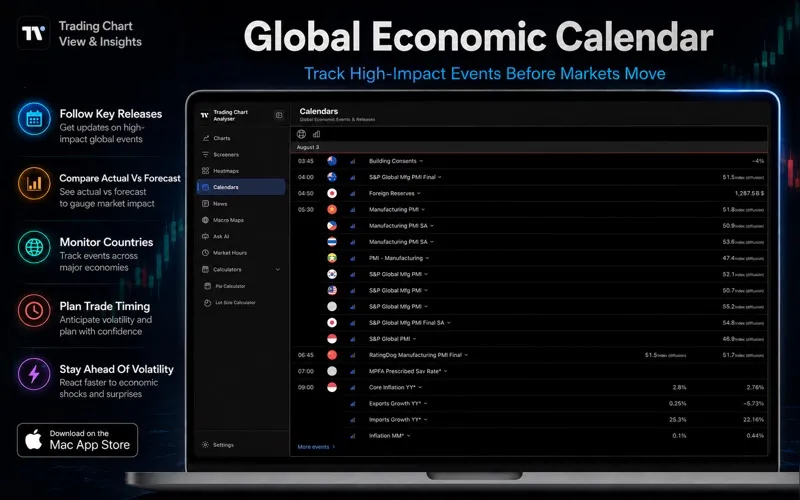Viewport: 800px width, 500px height.
Task: Click the globe country filter icon
Action: [302, 134]
